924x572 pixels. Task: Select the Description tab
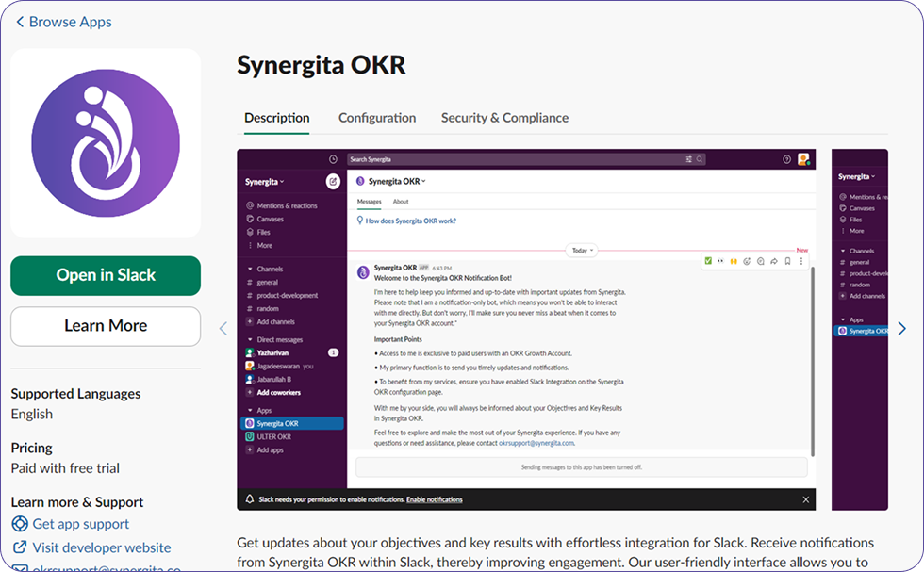tap(276, 118)
